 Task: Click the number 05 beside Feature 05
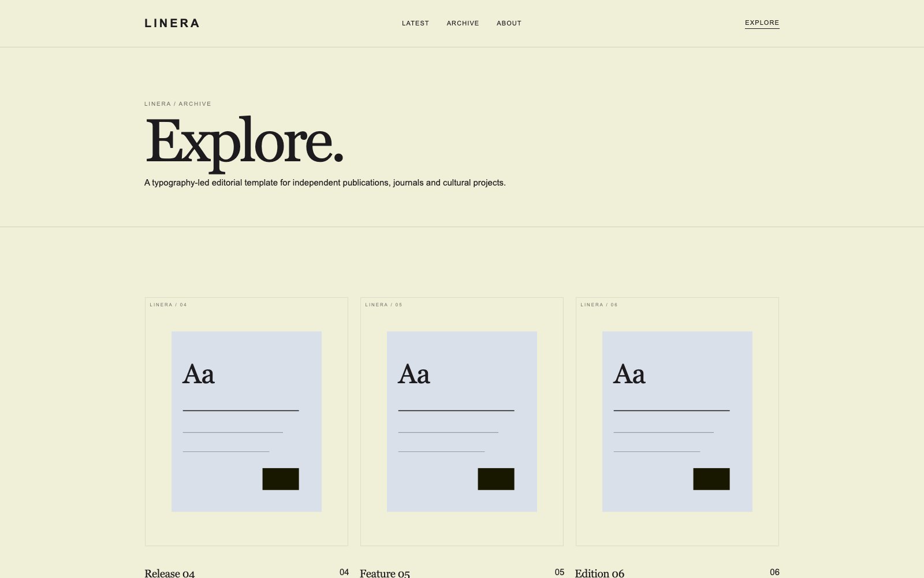pos(560,572)
